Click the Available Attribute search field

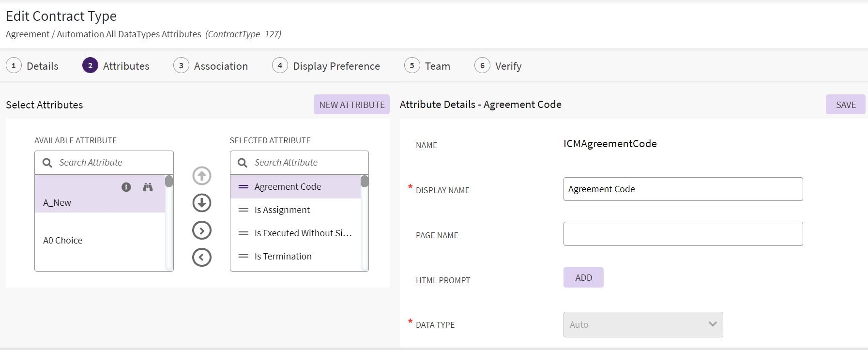(111, 163)
